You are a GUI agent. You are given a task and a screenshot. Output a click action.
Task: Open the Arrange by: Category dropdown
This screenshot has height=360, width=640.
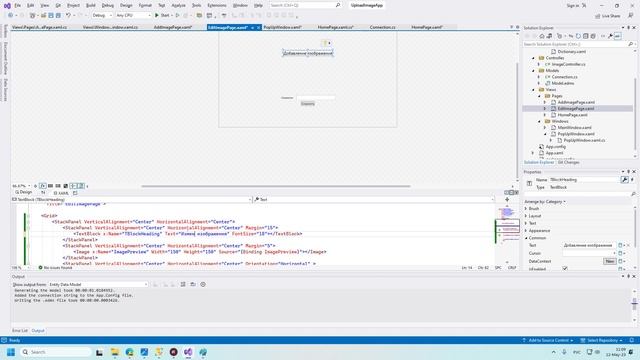click(544, 202)
